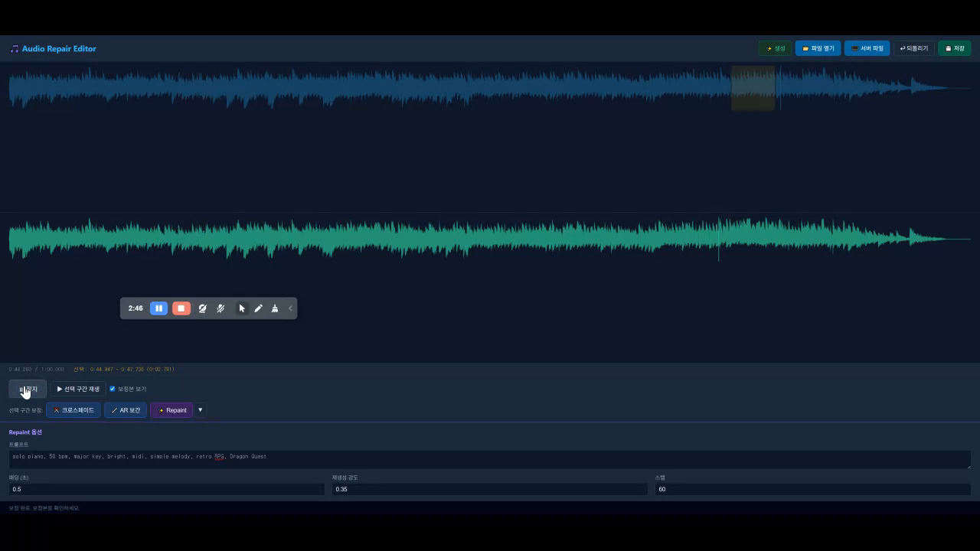The height and width of the screenshot is (551, 980).
Task: Apply the AR 보간 repair
Action: 126,410
